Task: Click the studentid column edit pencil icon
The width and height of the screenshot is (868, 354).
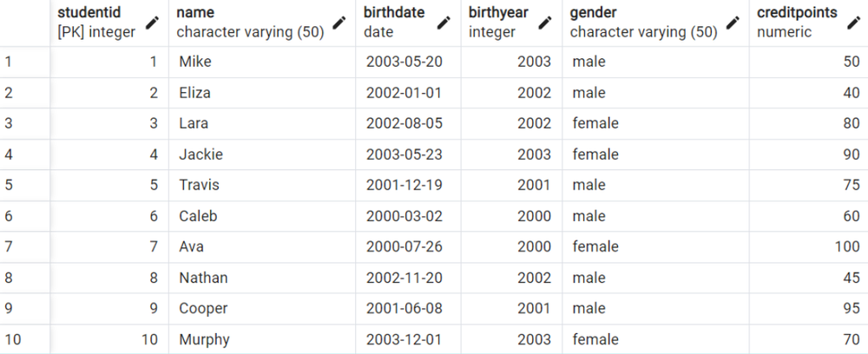Action: (x=152, y=23)
